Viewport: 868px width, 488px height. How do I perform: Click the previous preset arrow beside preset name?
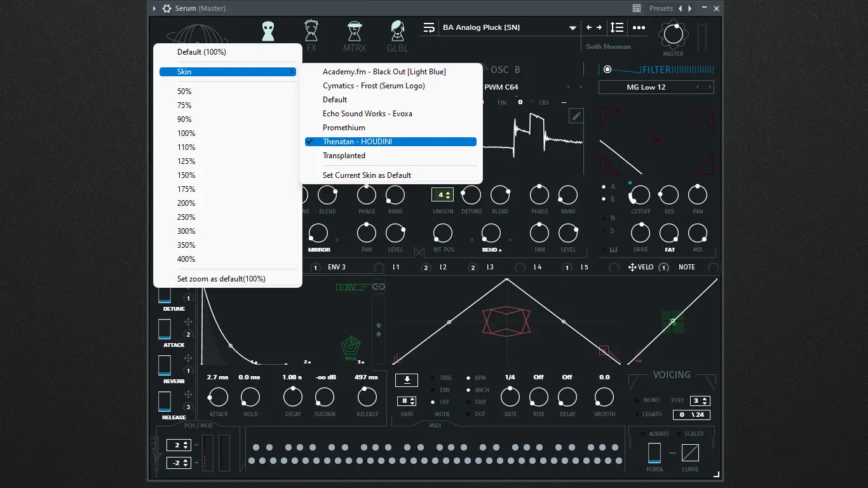pos(589,27)
